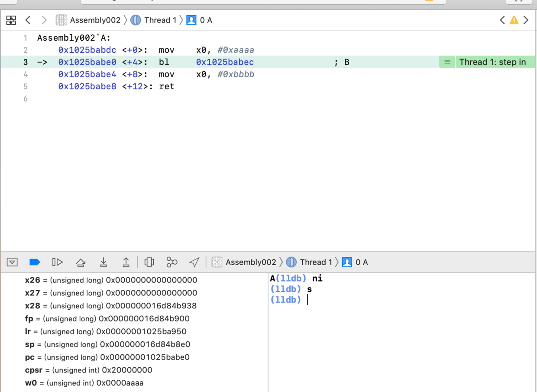This screenshot has height=392, width=537.
Task: Go forward in editor history
Action: click(x=44, y=20)
